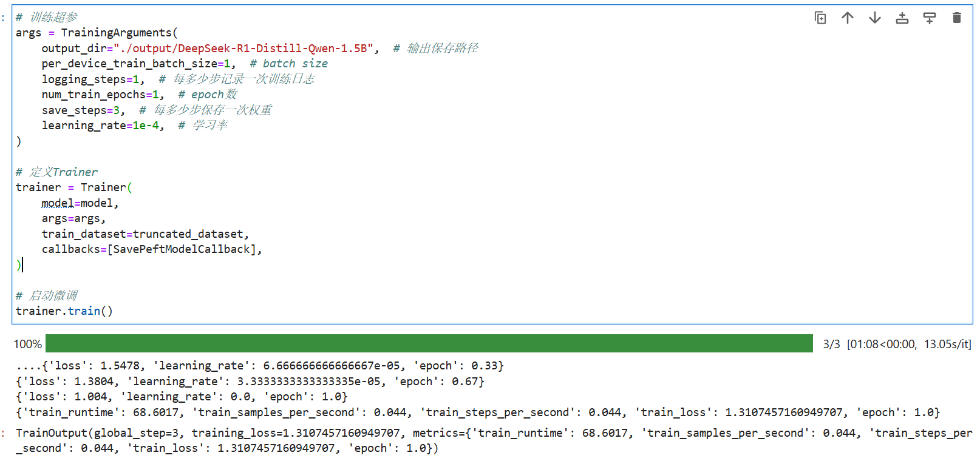Delete this cell with the trash icon
The width and height of the screenshot is (980, 461).
pyautogui.click(x=957, y=18)
